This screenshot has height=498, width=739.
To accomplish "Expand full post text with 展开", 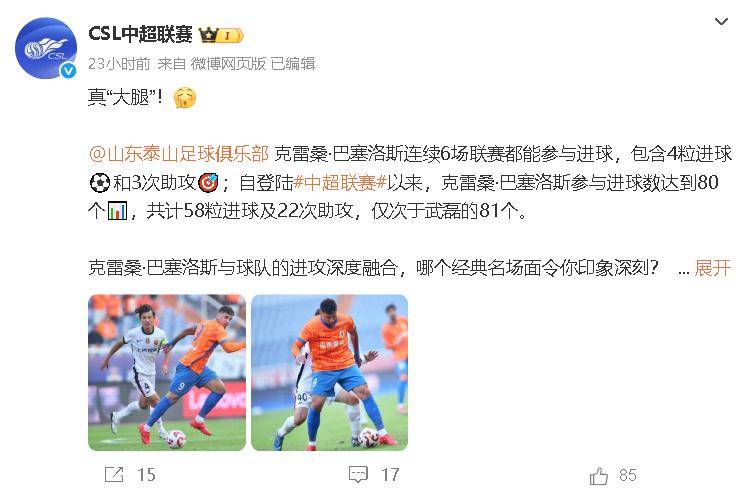I will (x=712, y=268).
